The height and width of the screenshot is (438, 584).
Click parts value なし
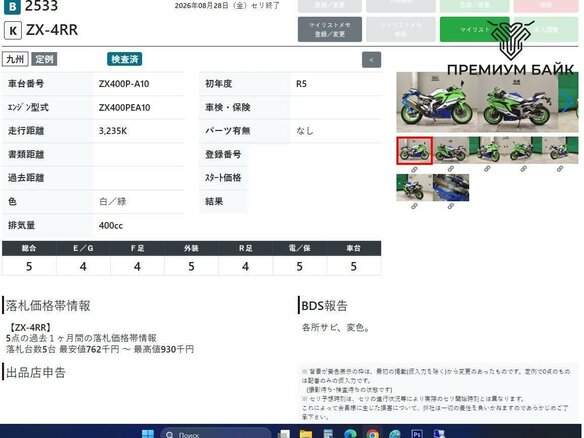click(x=305, y=131)
